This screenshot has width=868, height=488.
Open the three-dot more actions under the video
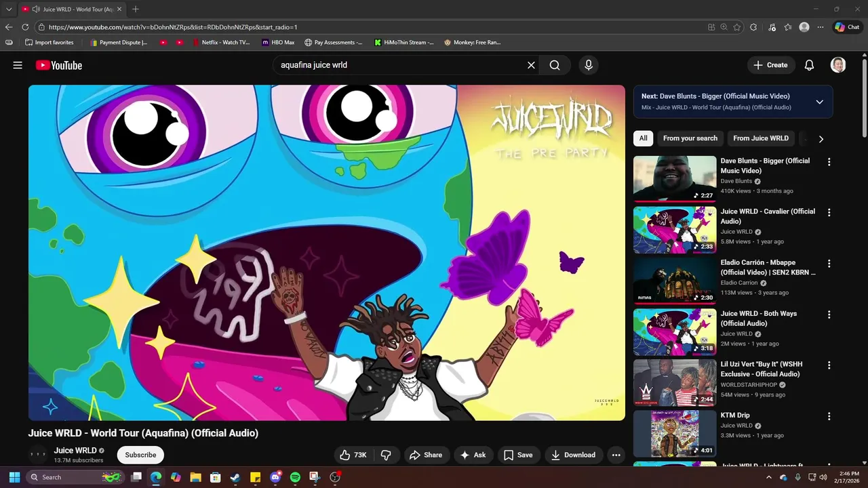point(616,455)
